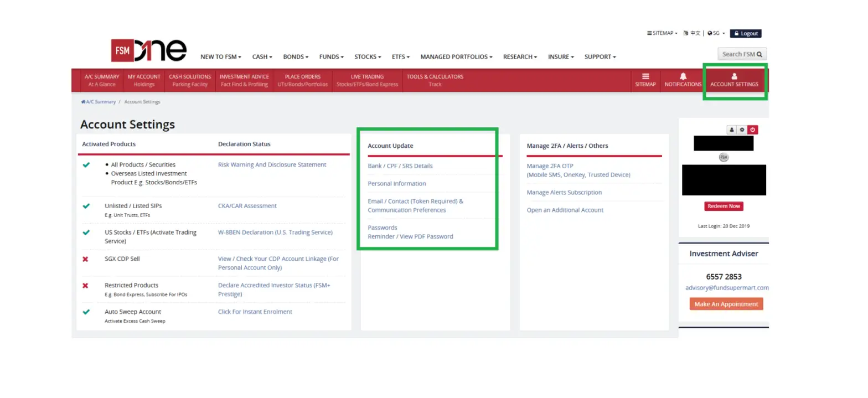
Task: Click the check mark beside All Products / Securities
Action: point(86,164)
